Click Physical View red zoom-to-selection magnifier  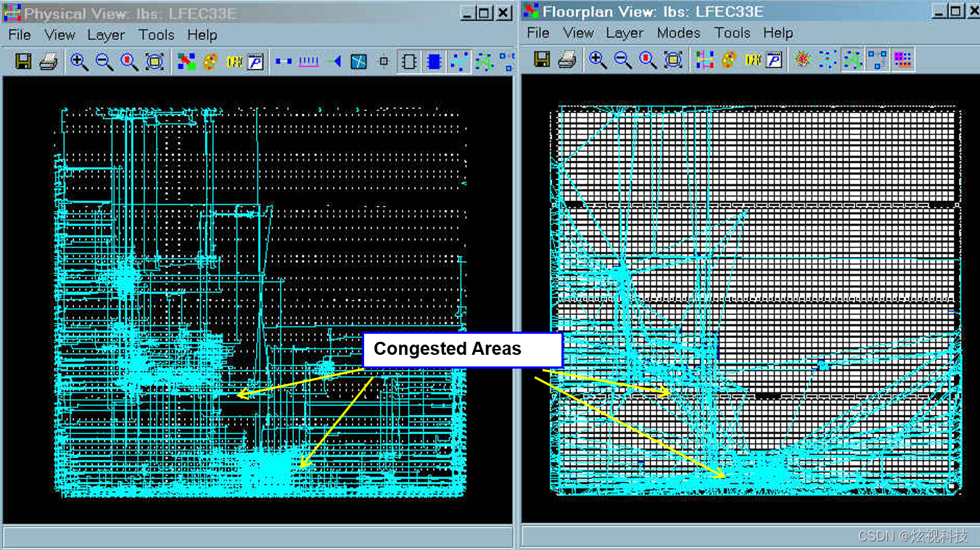click(x=129, y=62)
